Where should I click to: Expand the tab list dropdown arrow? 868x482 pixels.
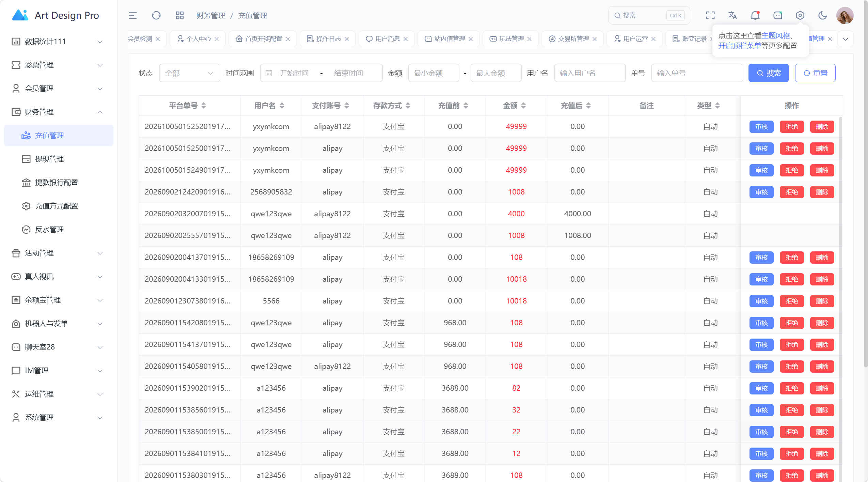pos(845,39)
